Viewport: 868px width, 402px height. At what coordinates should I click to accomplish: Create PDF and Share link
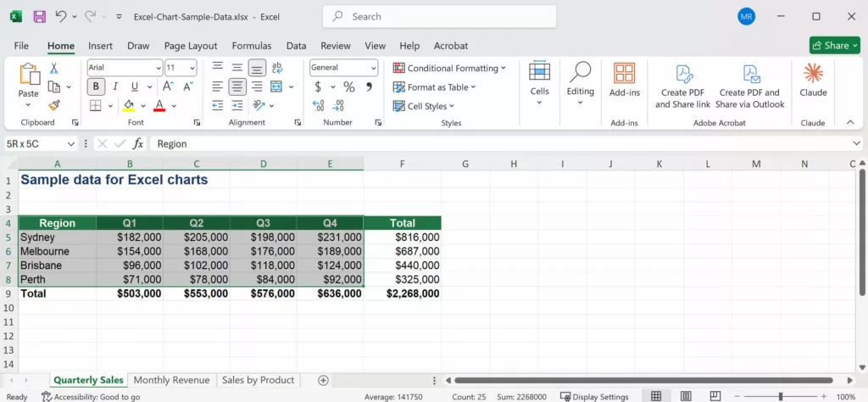point(683,86)
